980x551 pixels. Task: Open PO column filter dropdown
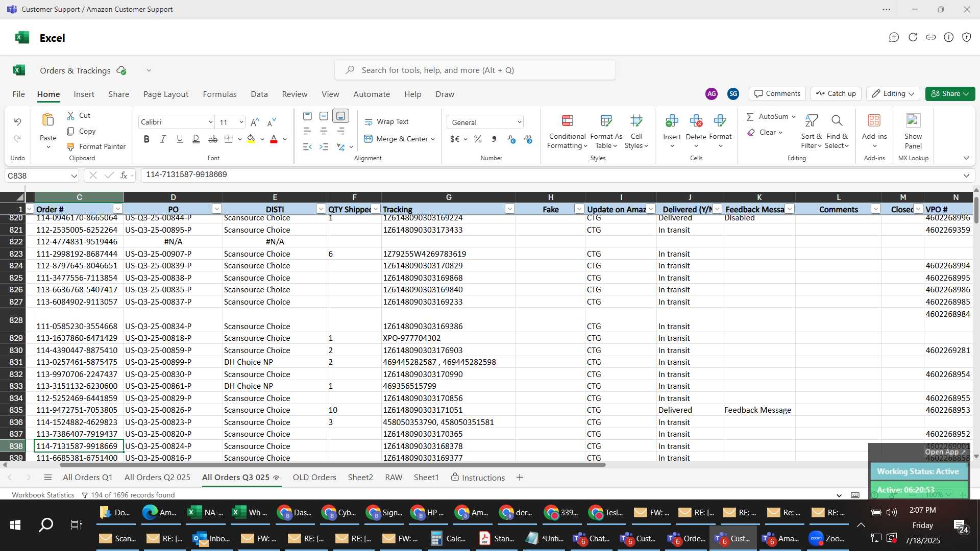pos(217,209)
